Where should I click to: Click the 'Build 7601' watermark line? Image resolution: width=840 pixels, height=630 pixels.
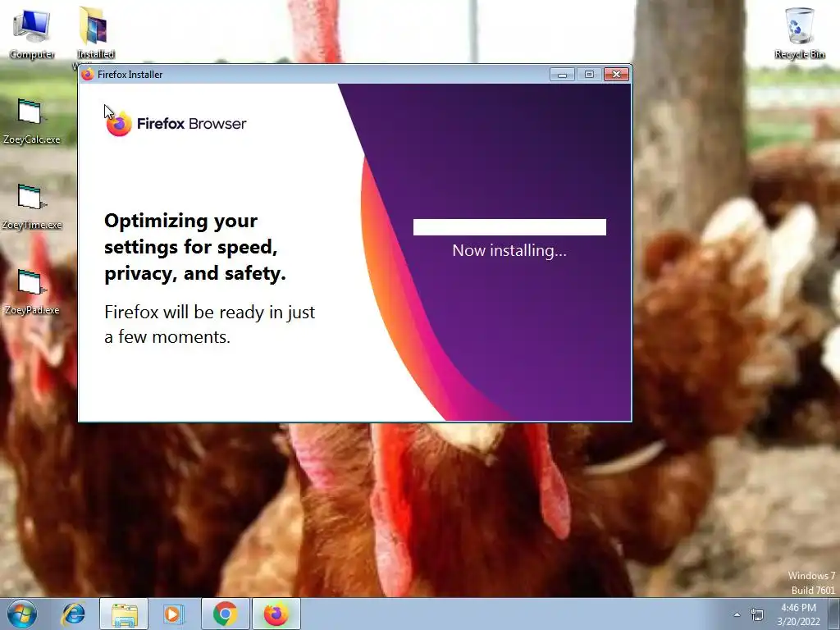[x=813, y=590]
